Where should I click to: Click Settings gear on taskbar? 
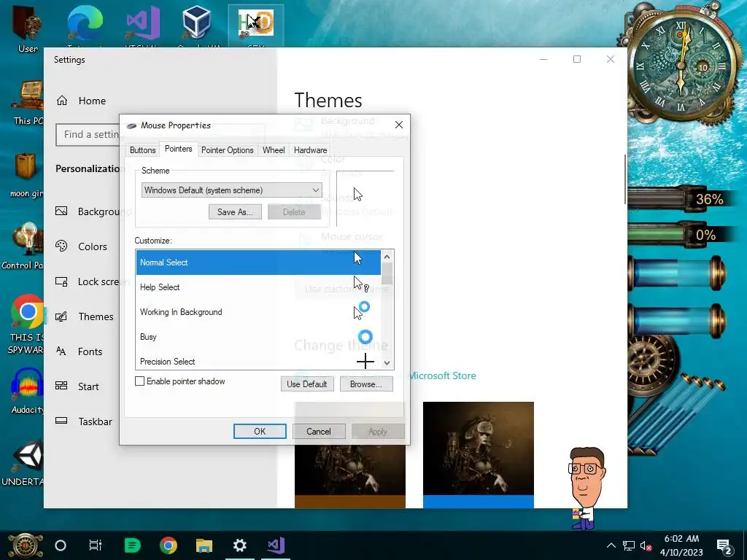(x=239, y=545)
